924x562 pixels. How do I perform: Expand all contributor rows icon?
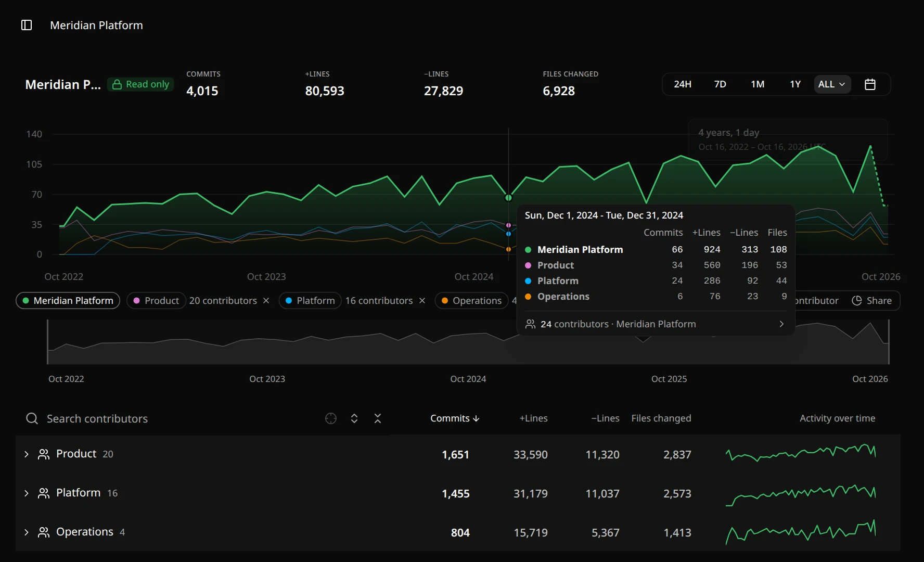(354, 418)
